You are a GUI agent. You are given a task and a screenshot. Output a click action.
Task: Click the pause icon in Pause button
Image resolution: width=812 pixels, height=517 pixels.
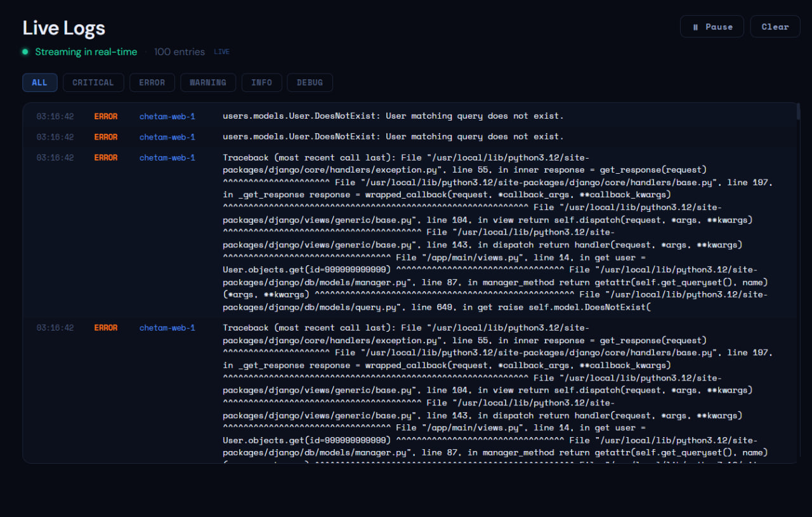696,27
